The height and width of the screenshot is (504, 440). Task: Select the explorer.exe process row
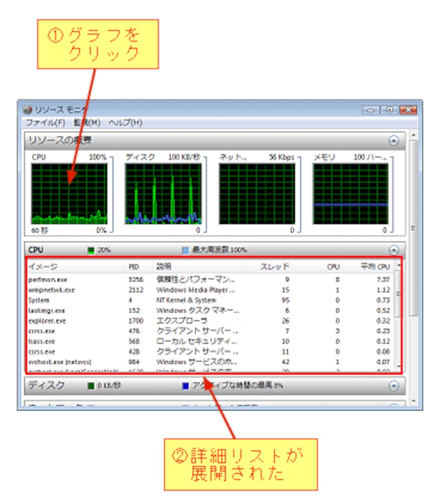[211, 321]
